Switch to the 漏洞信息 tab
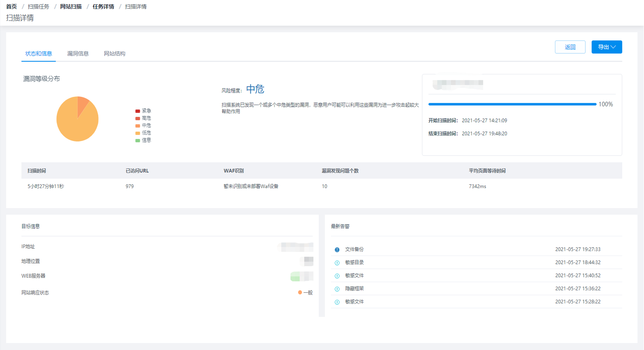 coord(78,54)
